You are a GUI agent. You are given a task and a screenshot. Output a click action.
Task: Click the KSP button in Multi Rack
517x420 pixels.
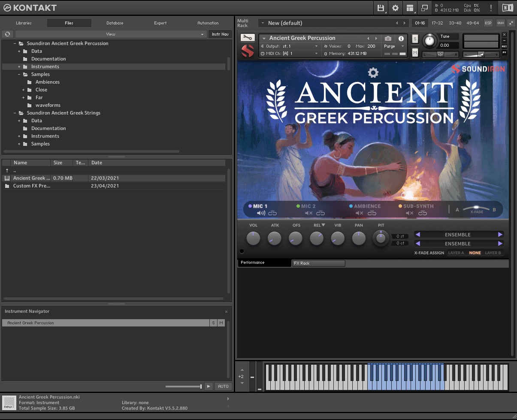click(488, 23)
